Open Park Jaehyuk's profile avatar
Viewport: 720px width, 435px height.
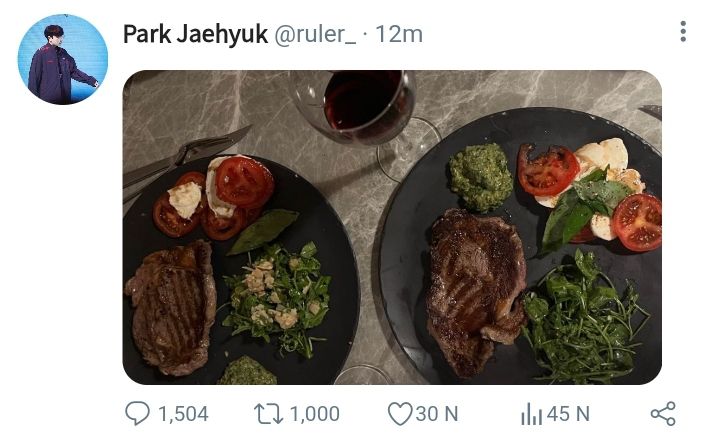click(x=62, y=59)
